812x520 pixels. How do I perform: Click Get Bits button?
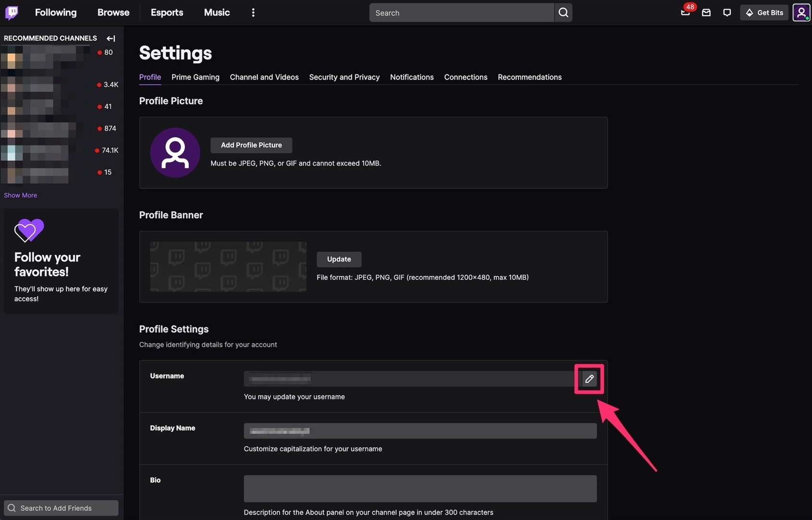(764, 13)
